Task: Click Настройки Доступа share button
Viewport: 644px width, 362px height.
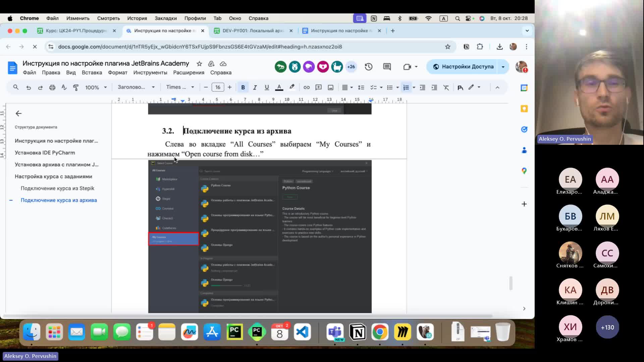Action: tap(463, 67)
